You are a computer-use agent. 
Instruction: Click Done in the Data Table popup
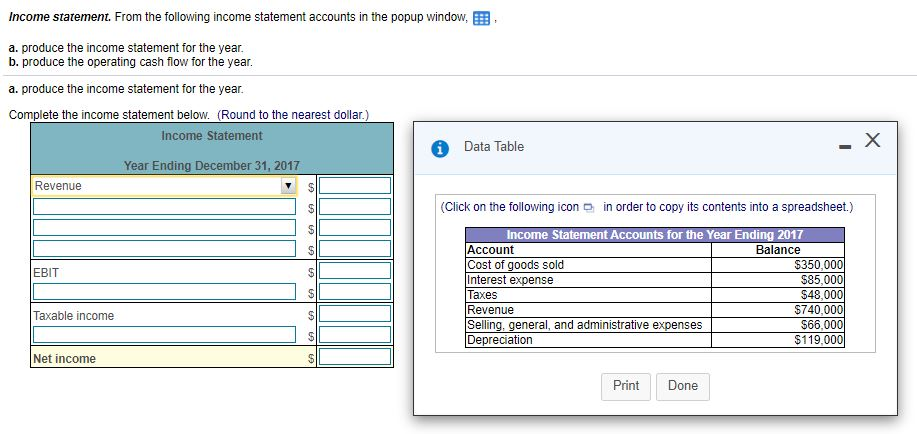[x=682, y=387]
